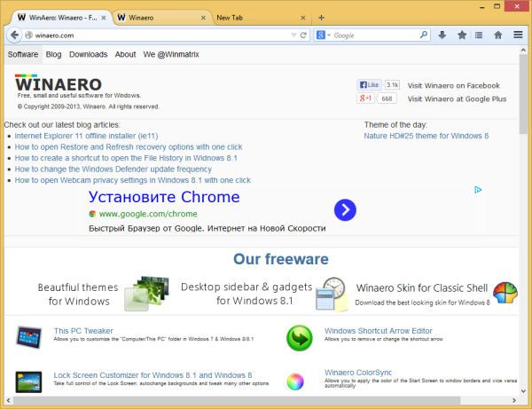532x409 pixels.
Task: Open This PC Tweaker link
Action: 83,331
